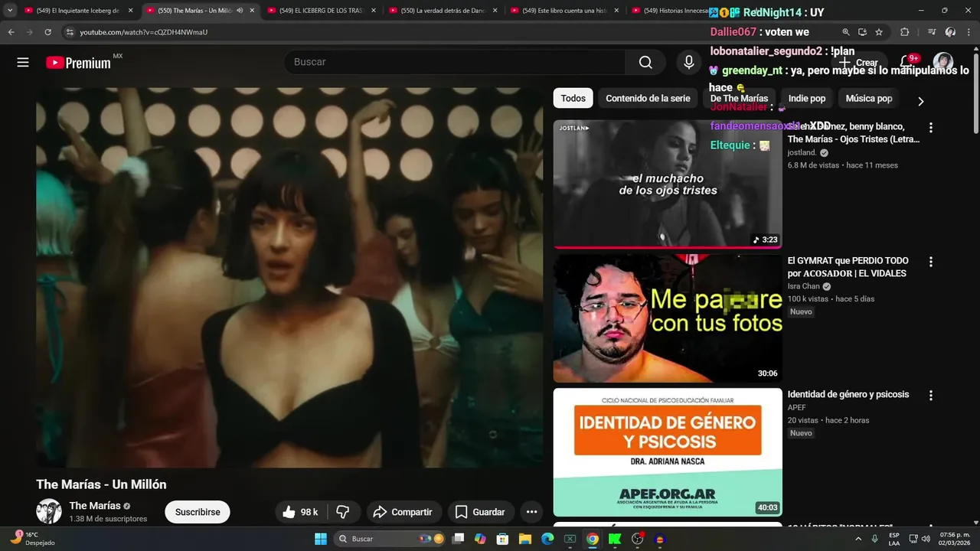Click the Windows taskbar search box
980x551 pixels.
[x=391, y=539]
